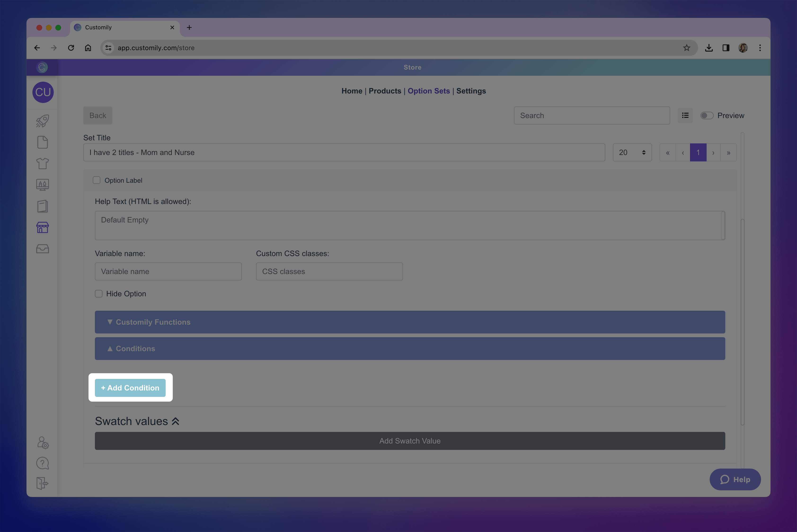Viewport: 797px width, 532px height.
Task: Open the Settings menu link
Action: 471,91
